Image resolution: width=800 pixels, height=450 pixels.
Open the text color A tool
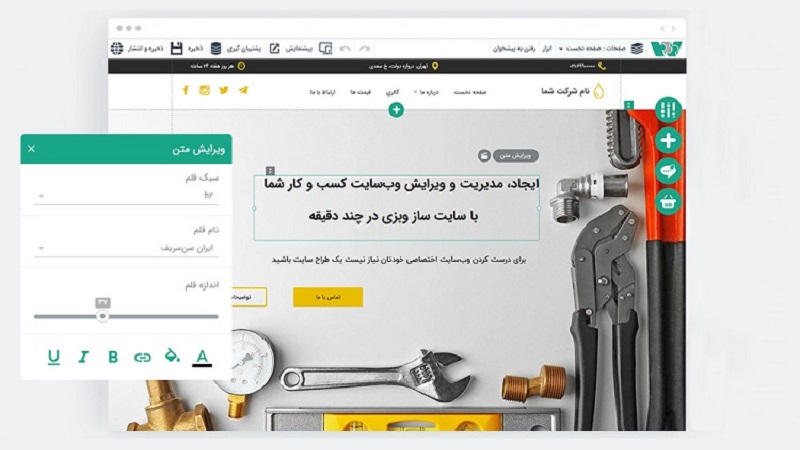pyautogui.click(x=202, y=357)
